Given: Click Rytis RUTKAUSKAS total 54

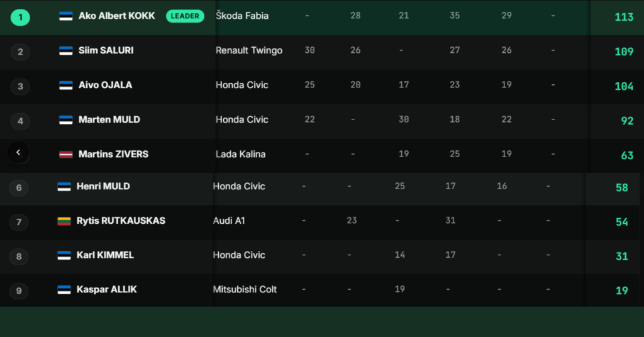Looking at the screenshot, I should coord(622,222).
